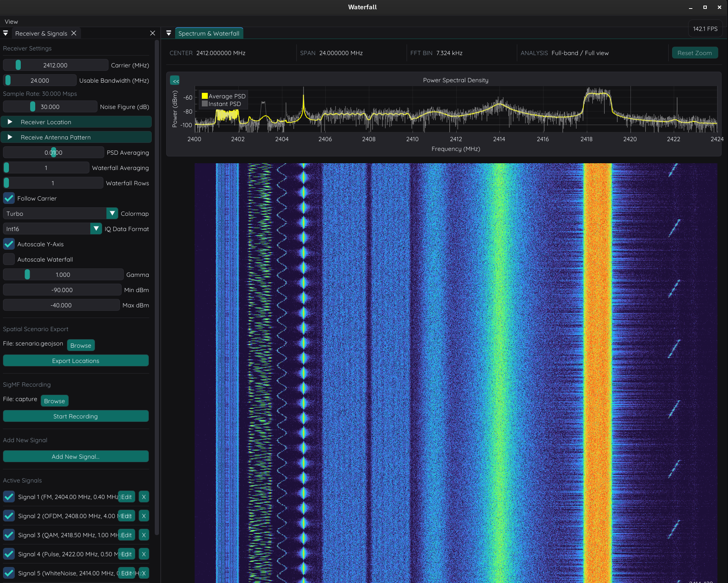Remove Signal 1 with its X button
This screenshot has height=583, width=728.
pos(144,497)
